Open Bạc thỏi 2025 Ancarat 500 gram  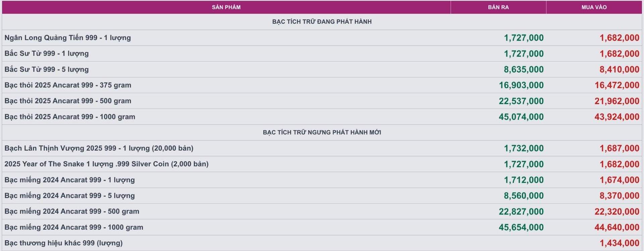point(67,101)
